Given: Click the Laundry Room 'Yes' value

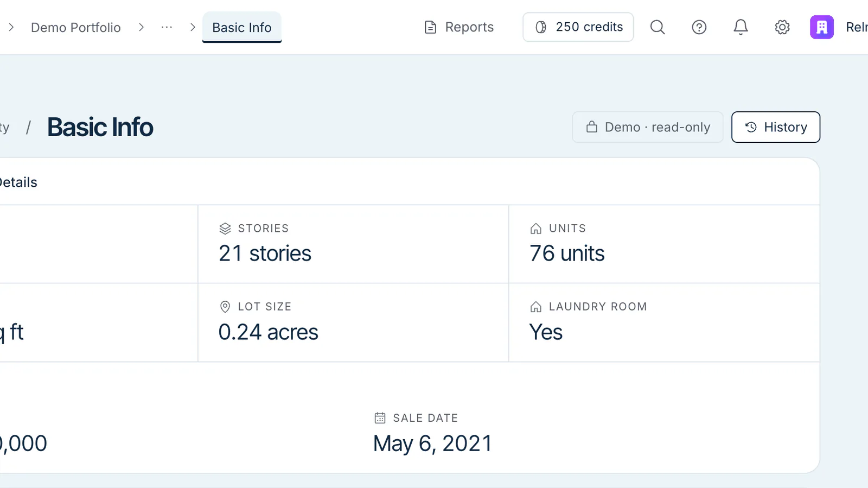Looking at the screenshot, I should (546, 332).
